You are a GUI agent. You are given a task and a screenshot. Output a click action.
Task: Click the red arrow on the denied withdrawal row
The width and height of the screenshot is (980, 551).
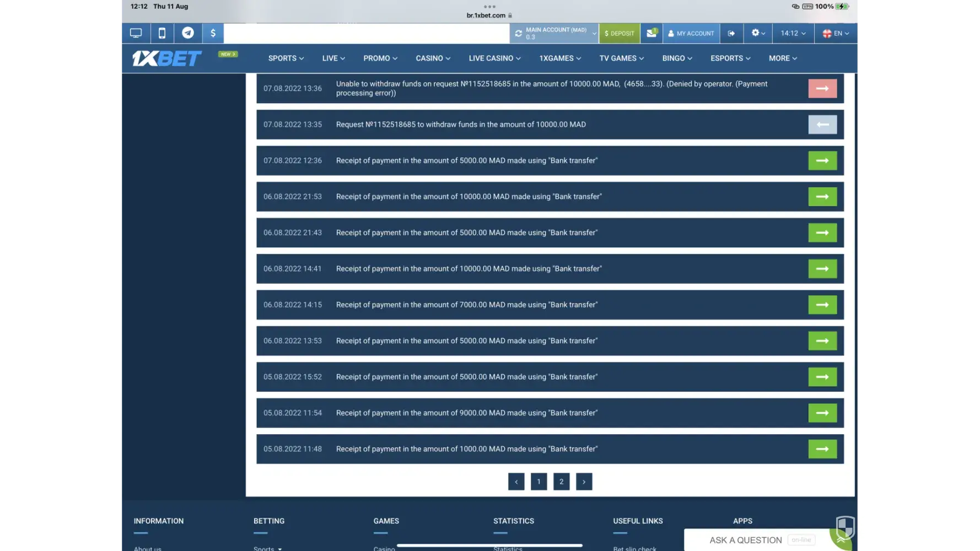coord(822,88)
